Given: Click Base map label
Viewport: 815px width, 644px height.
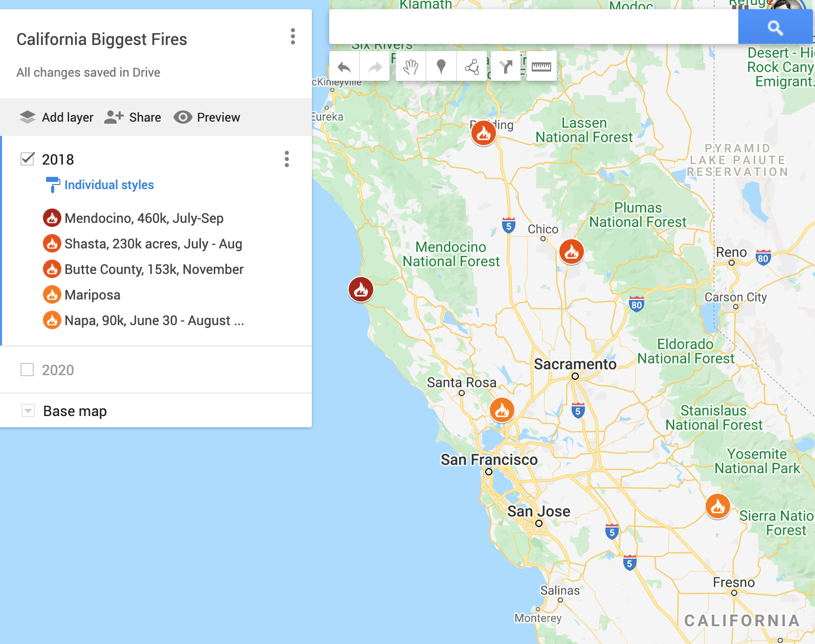Looking at the screenshot, I should click(75, 411).
